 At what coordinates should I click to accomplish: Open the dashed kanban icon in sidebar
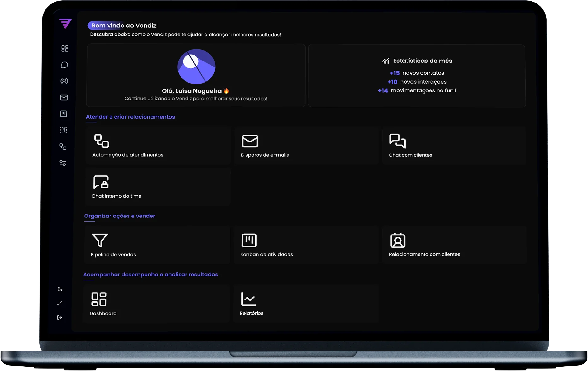(63, 130)
